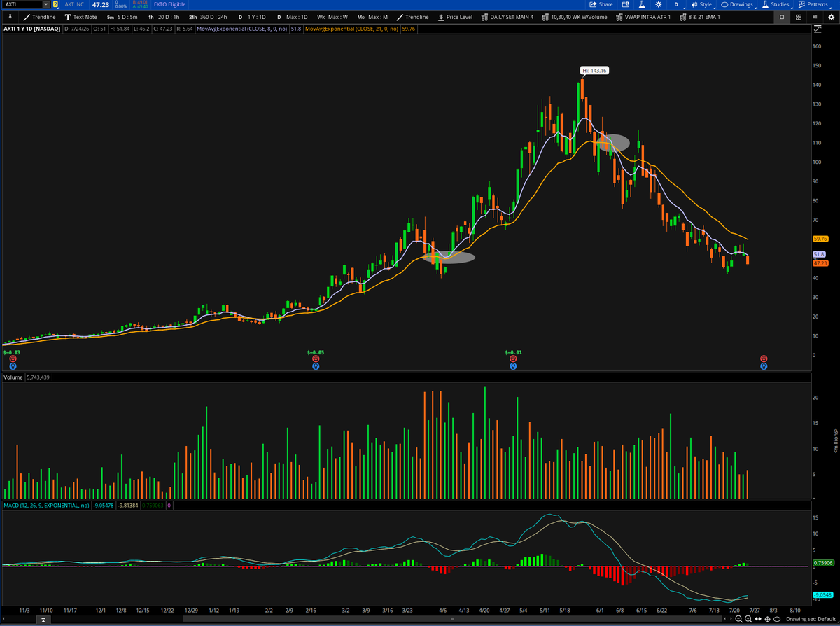Viewport: 840px width, 626px height.
Task: Switch timeframe to 360 D : 24h
Action: tap(208, 17)
